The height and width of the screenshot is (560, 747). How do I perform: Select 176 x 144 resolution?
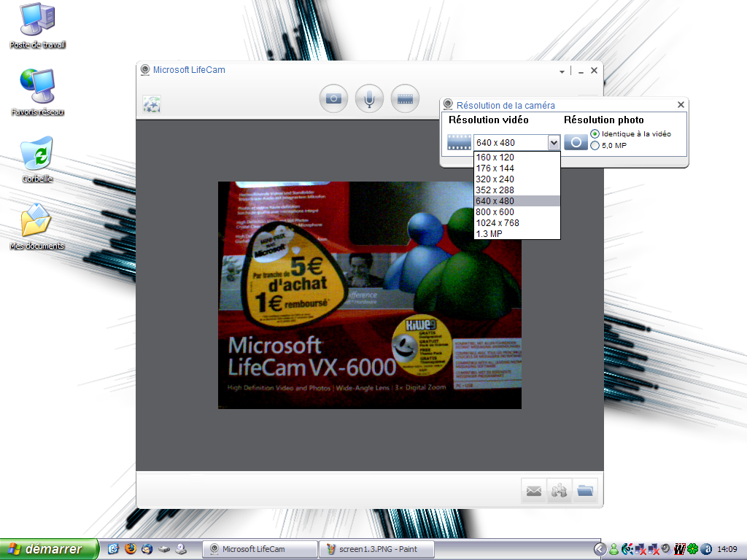coord(517,168)
